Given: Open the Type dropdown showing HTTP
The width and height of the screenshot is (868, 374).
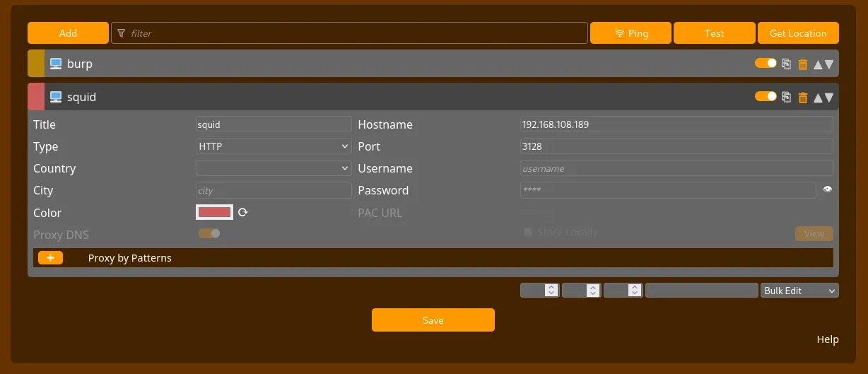Looking at the screenshot, I should point(274,146).
